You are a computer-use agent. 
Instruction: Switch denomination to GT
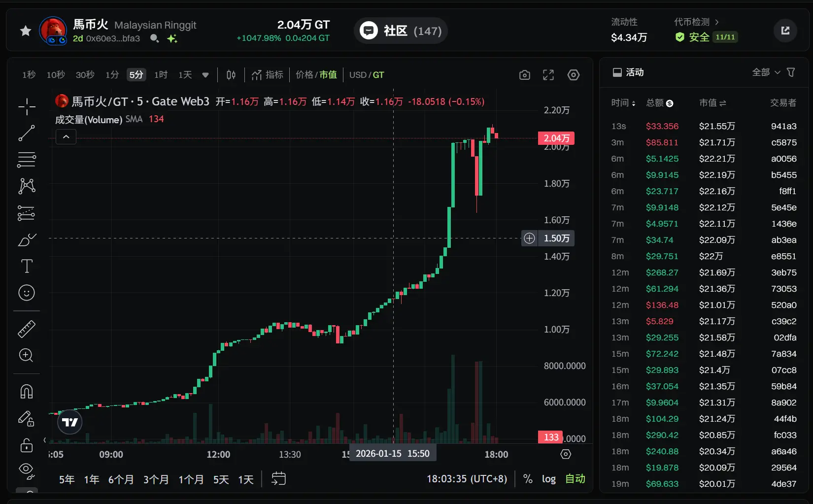coord(378,75)
